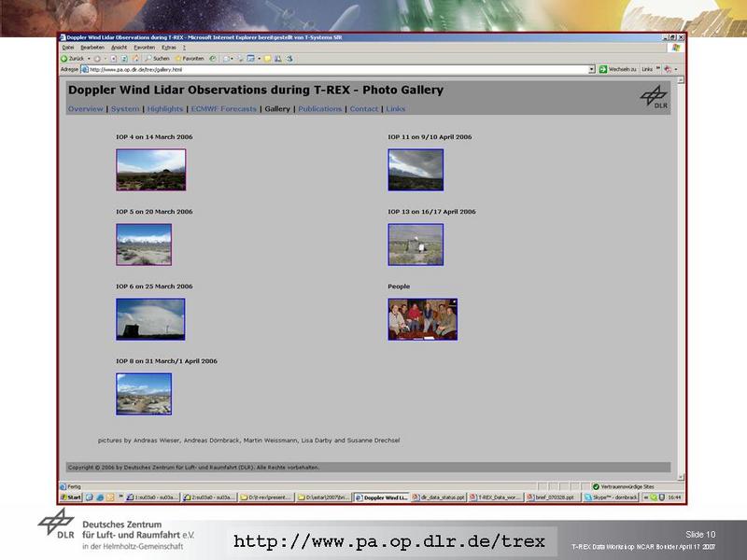Open the Highlights page link
The height and width of the screenshot is (560, 747).
pyautogui.click(x=165, y=109)
